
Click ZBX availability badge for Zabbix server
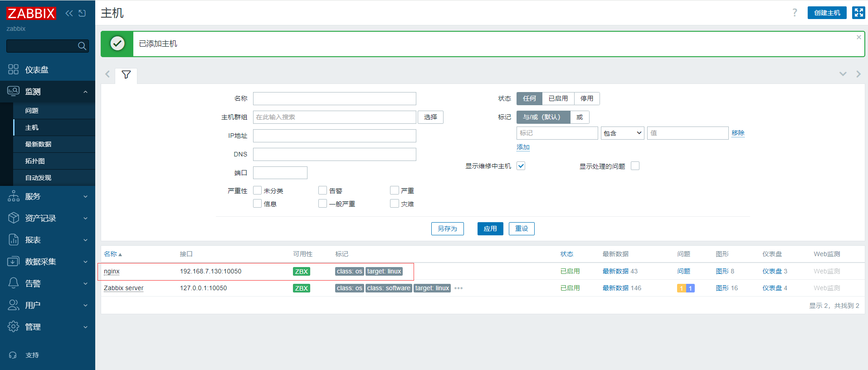click(302, 288)
